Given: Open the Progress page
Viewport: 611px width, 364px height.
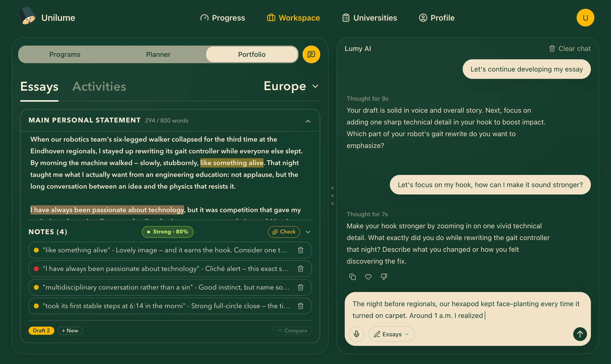Looking at the screenshot, I should (x=222, y=18).
